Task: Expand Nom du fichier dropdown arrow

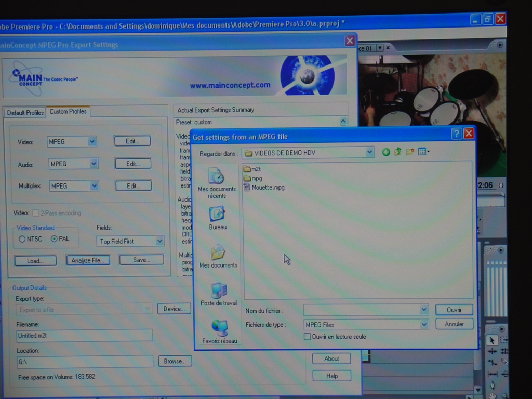Action: (x=424, y=310)
